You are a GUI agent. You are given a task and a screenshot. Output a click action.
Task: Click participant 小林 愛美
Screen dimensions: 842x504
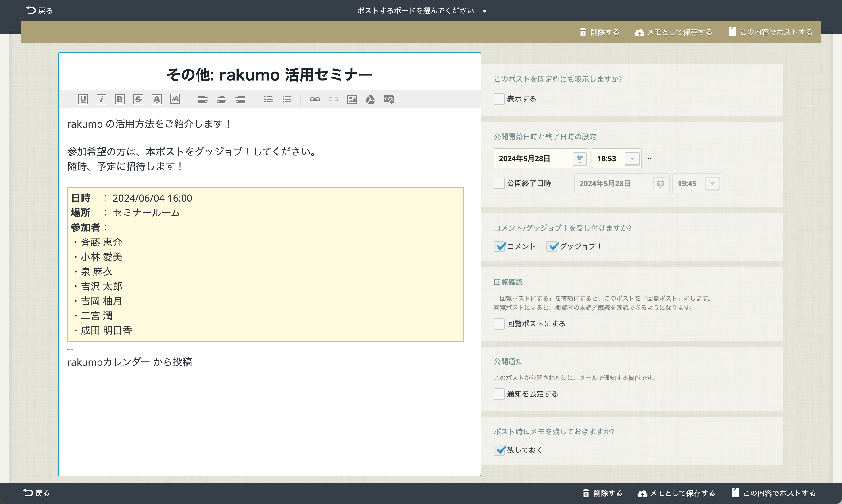click(101, 257)
